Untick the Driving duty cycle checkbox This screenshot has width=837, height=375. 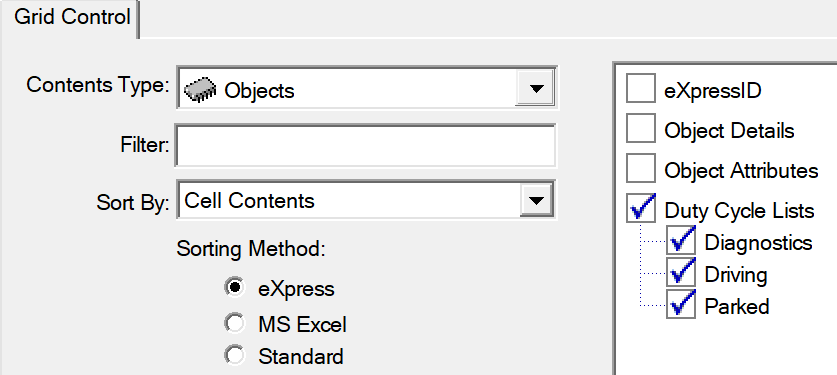681,273
